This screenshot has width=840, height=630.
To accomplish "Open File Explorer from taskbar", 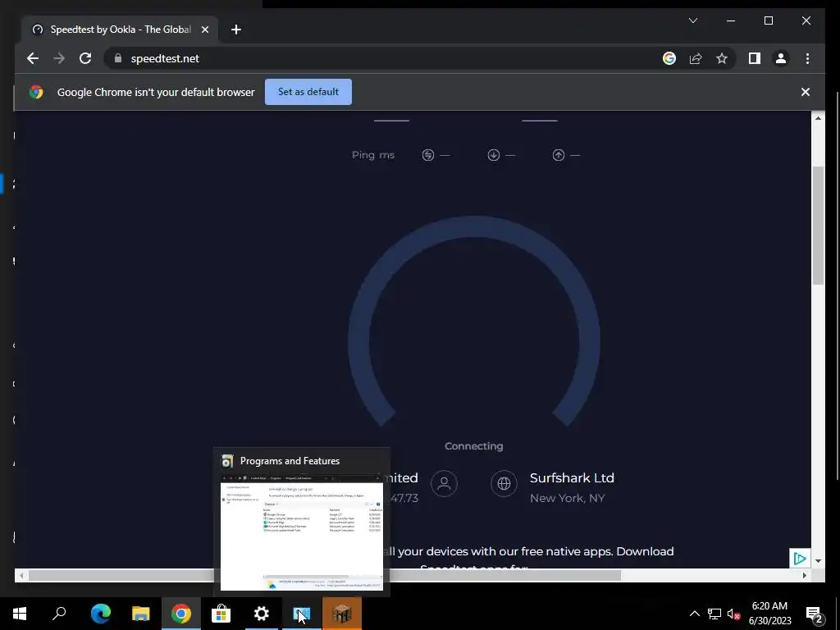I will 140,614.
